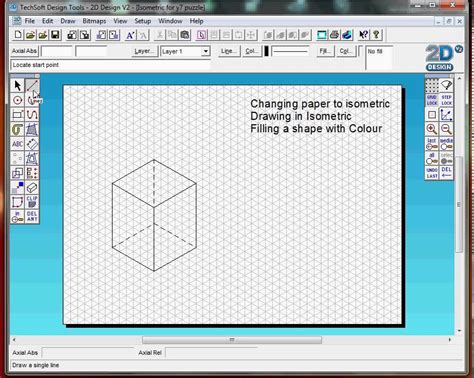The image size is (474, 378).
Task: Click UNDO LAST button
Action: (x=432, y=173)
